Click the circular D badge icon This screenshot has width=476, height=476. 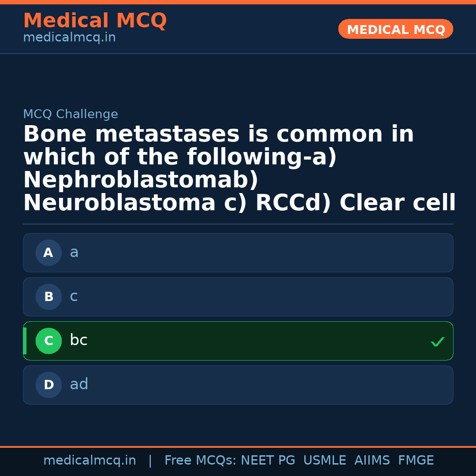(48, 385)
